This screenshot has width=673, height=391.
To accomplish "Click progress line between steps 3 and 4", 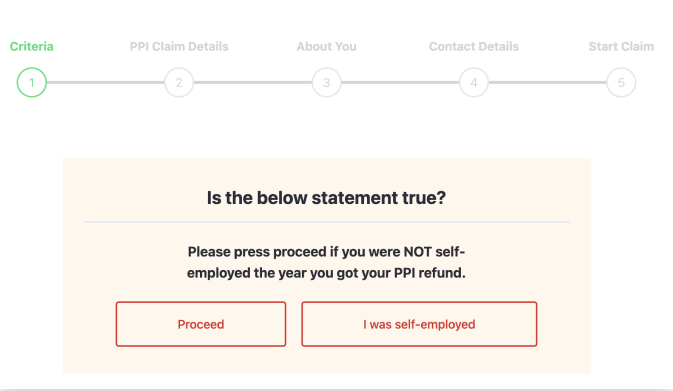I will click(x=400, y=82).
